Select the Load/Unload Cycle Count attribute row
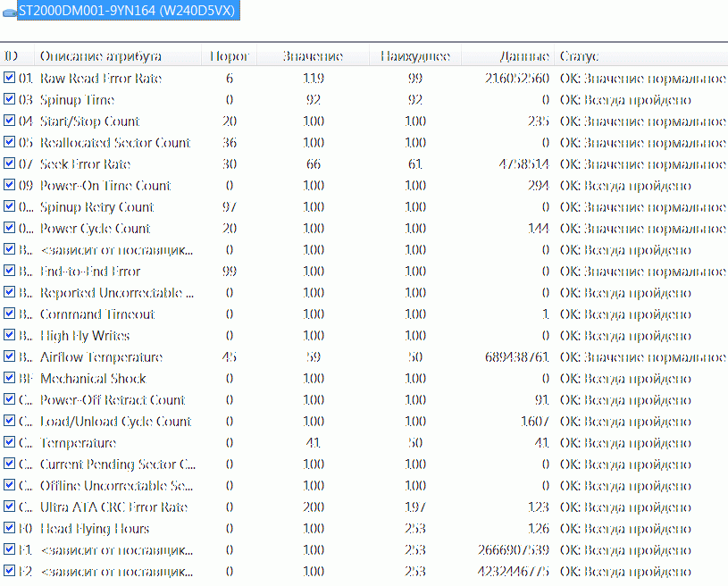Image resolution: width=728 pixels, height=586 pixels. pos(115,422)
